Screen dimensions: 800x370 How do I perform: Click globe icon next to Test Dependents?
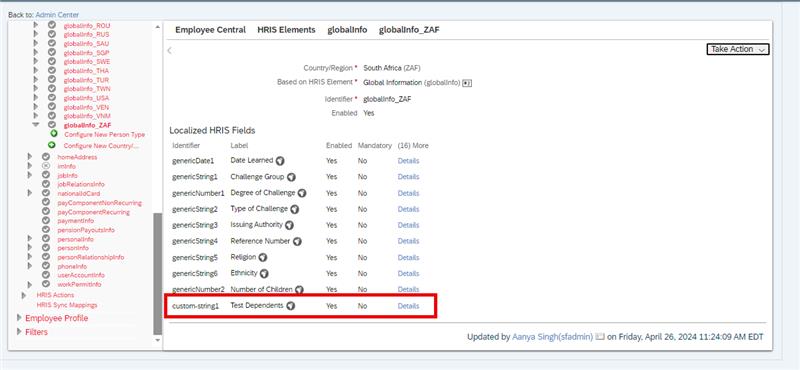point(290,306)
